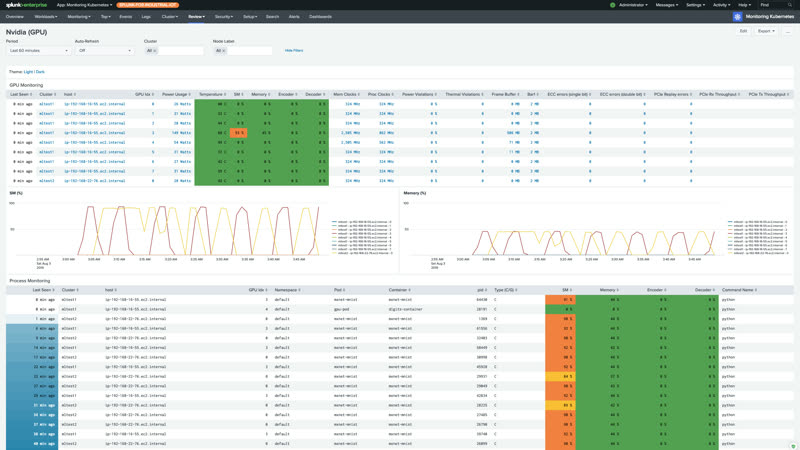Sort GPU Monitoring by Mem Clocks column

tap(346, 94)
